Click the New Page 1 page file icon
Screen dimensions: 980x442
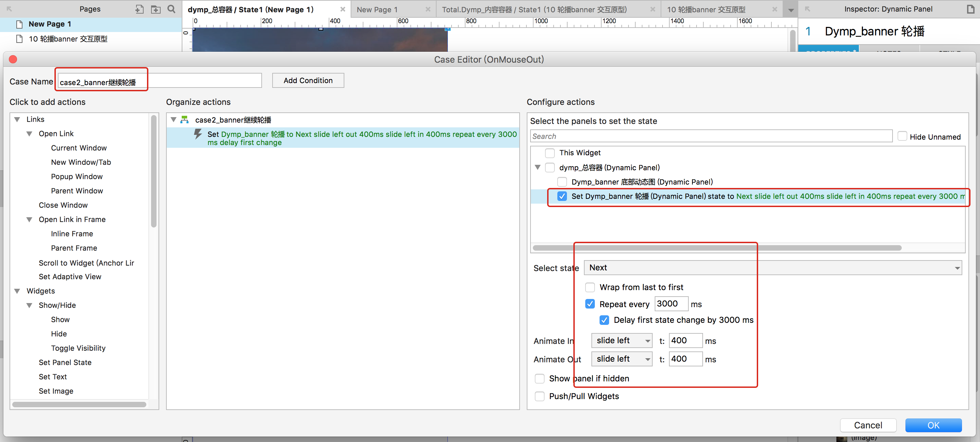(x=19, y=25)
